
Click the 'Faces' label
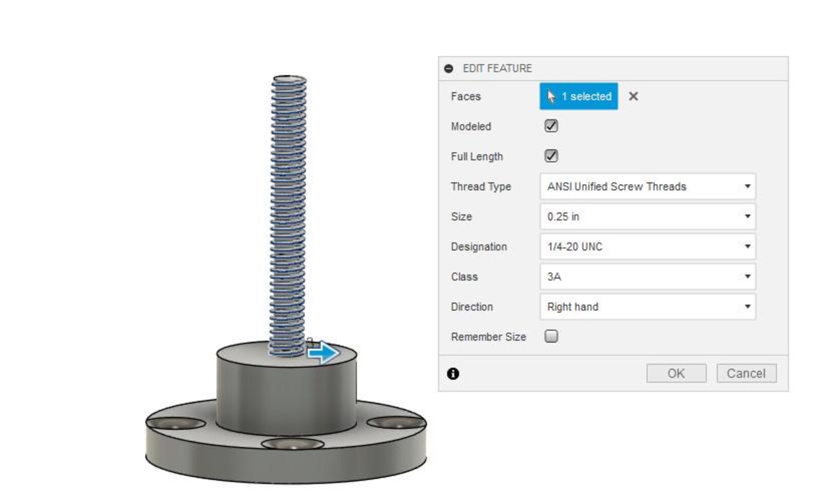(466, 97)
